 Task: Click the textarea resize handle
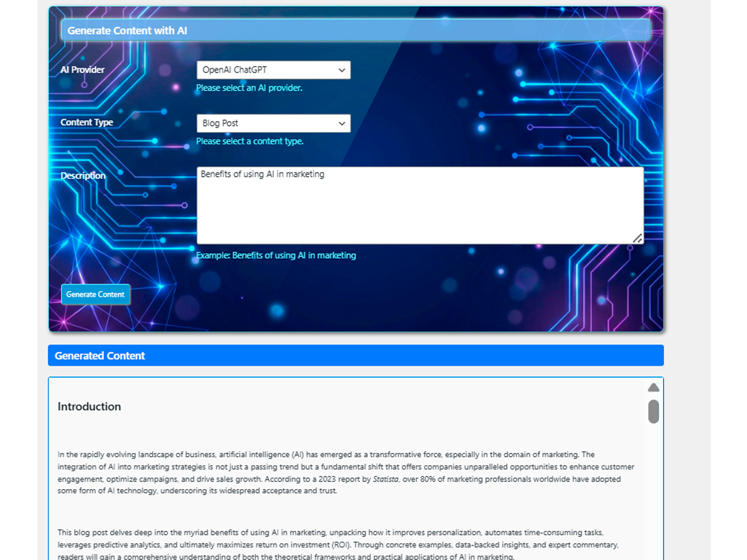pyautogui.click(x=637, y=238)
